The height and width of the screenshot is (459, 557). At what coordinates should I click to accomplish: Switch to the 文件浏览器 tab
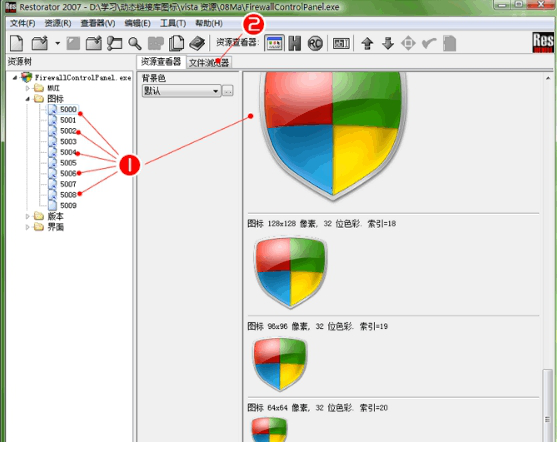(x=209, y=63)
